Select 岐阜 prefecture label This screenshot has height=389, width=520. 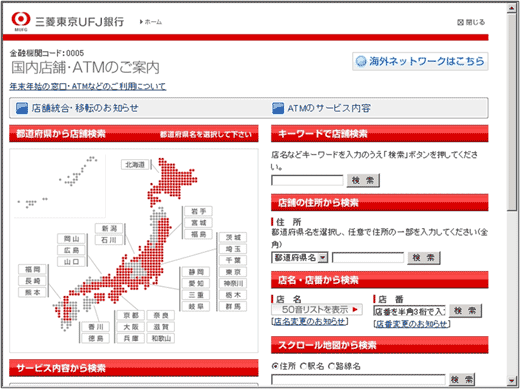click(x=196, y=306)
